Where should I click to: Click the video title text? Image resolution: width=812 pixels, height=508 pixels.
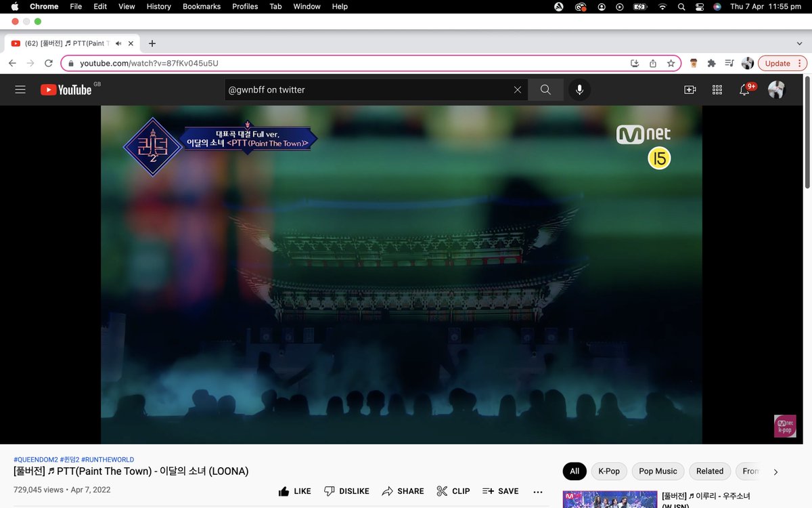click(131, 471)
